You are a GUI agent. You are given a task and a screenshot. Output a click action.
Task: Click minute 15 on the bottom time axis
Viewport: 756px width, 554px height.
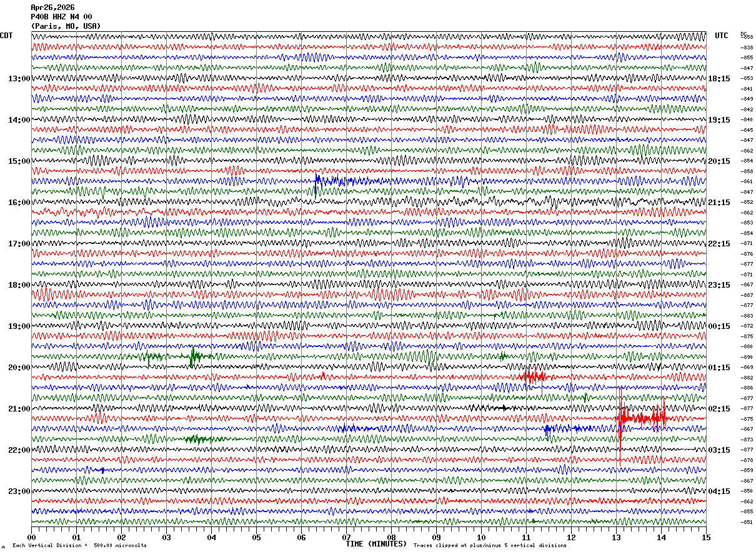705,537
